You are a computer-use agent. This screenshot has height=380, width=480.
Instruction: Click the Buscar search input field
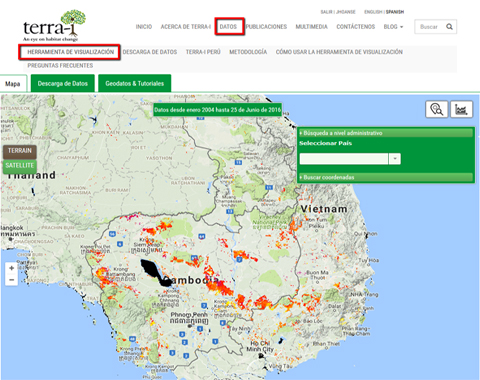pyautogui.click(x=430, y=27)
